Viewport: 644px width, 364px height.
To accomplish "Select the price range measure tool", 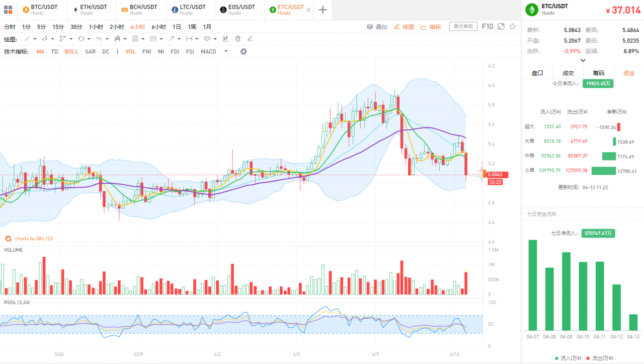I will (x=189, y=39).
